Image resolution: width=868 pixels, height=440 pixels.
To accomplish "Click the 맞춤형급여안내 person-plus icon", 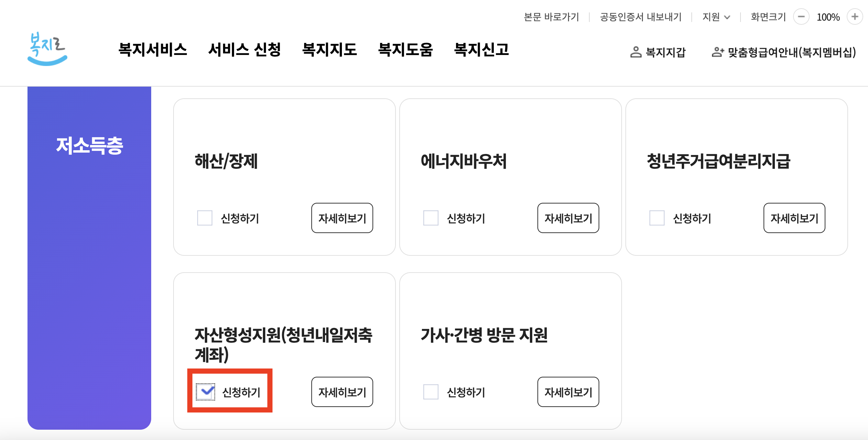I will [x=718, y=52].
